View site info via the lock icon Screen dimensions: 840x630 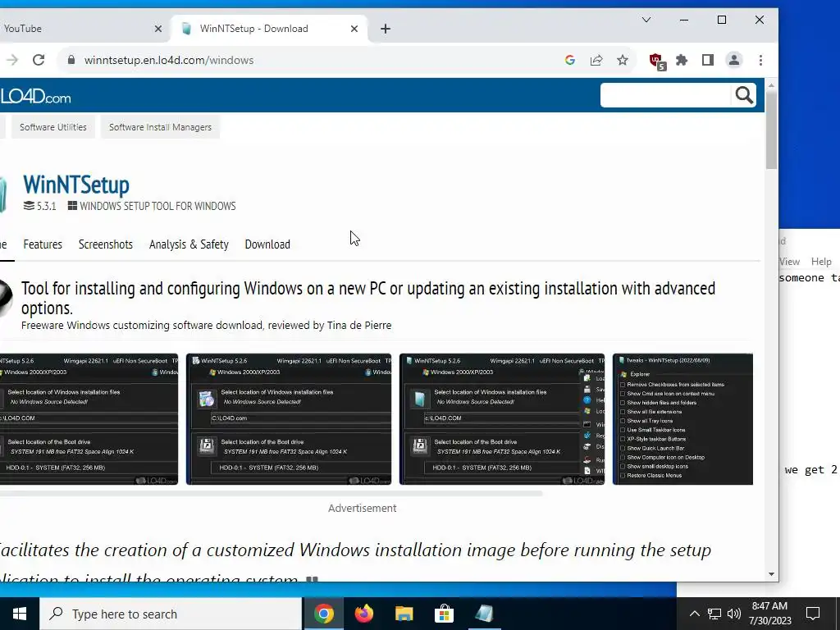(71, 60)
